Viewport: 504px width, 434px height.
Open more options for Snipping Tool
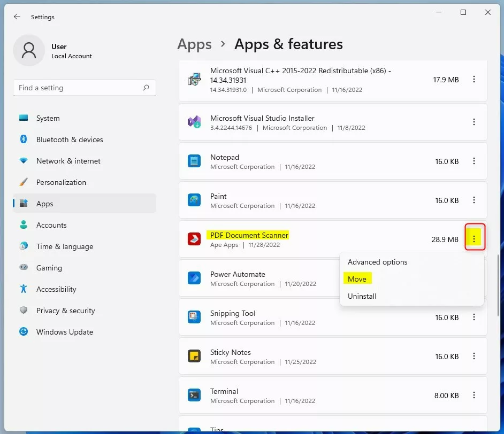[x=474, y=317]
